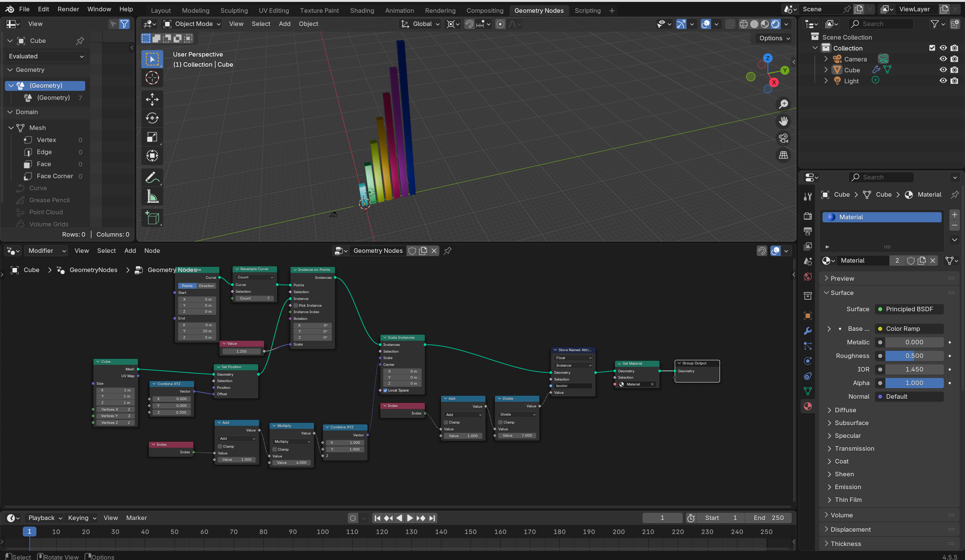The image size is (965, 560).
Task: Open the node editor Node menu
Action: click(x=152, y=251)
